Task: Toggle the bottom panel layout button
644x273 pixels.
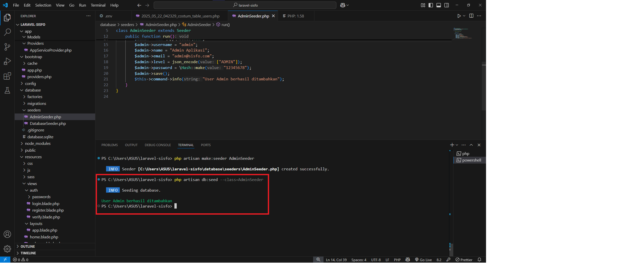Action: point(439,5)
